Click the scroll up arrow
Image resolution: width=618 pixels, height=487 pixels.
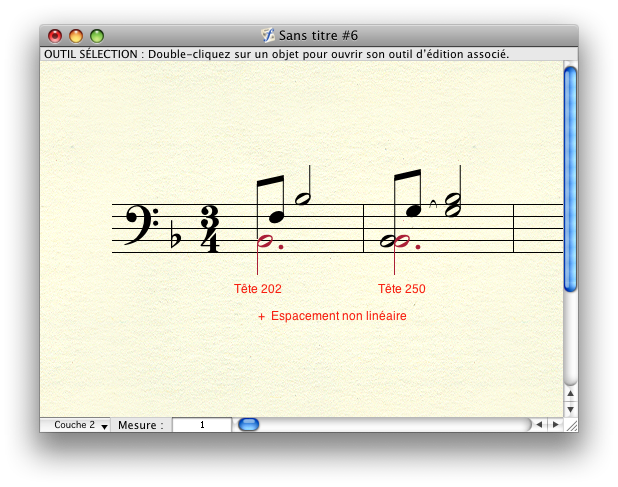point(570,393)
